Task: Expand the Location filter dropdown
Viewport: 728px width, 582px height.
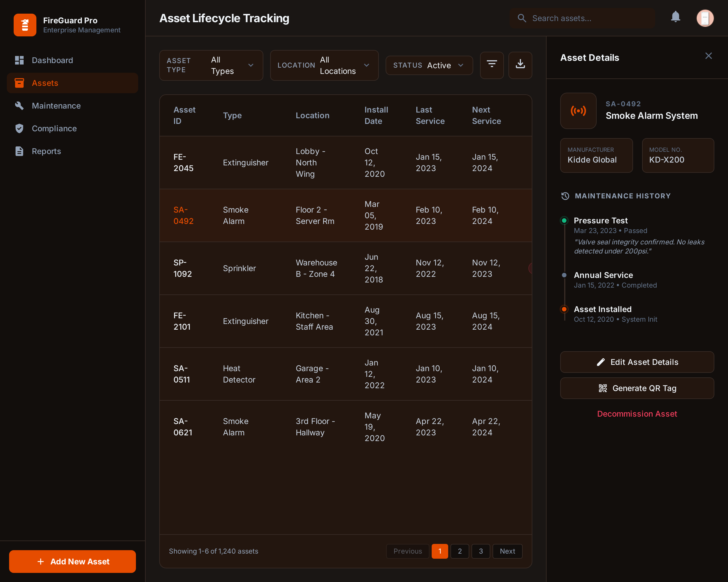Action: [x=324, y=65]
